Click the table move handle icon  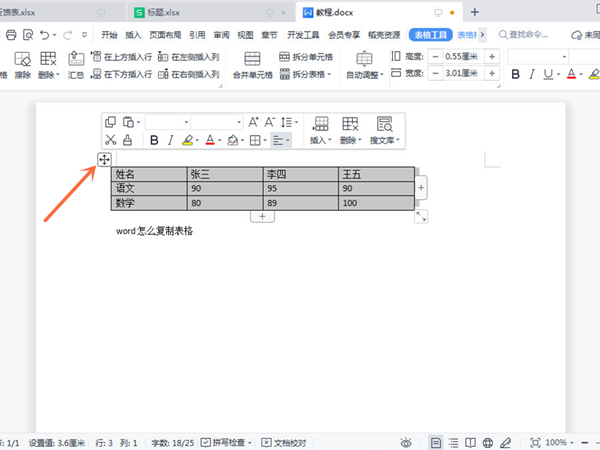[x=105, y=160]
